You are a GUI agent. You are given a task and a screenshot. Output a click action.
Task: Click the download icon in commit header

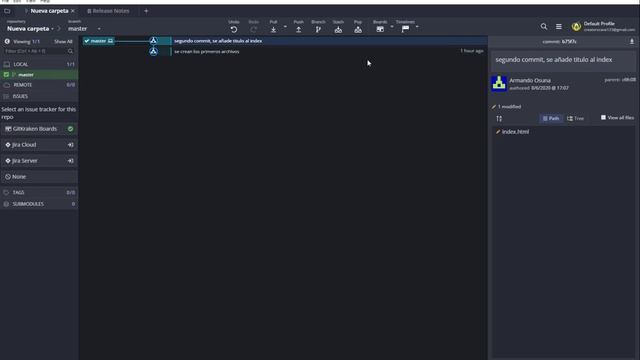tap(632, 42)
